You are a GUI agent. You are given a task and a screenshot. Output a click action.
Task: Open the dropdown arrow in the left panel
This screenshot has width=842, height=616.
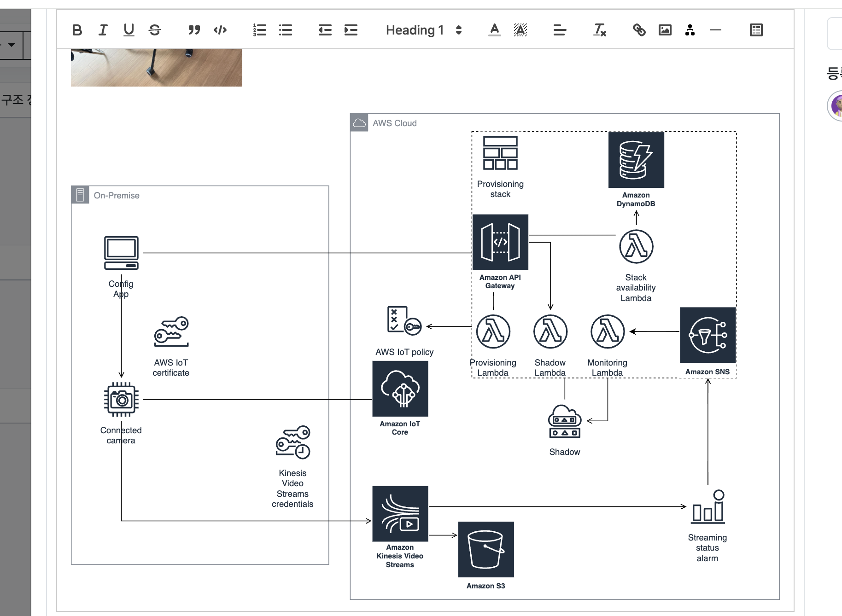click(x=11, y=45)
